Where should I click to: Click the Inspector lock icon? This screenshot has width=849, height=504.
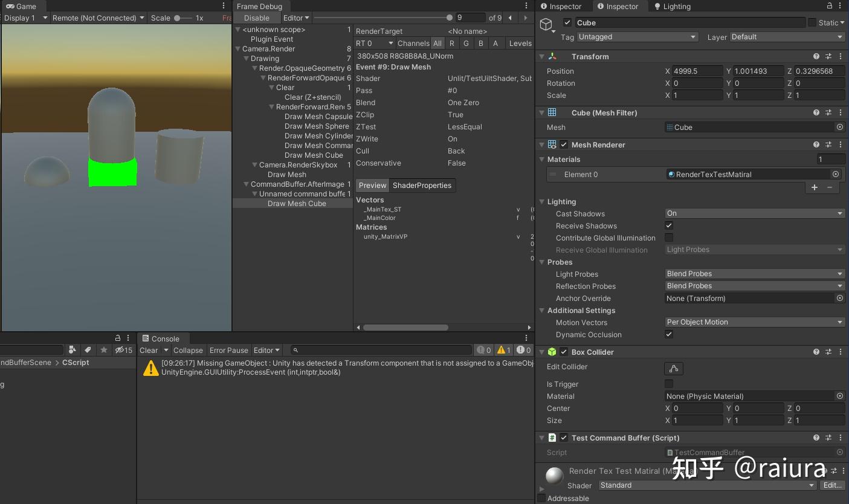tap(830, 6)
